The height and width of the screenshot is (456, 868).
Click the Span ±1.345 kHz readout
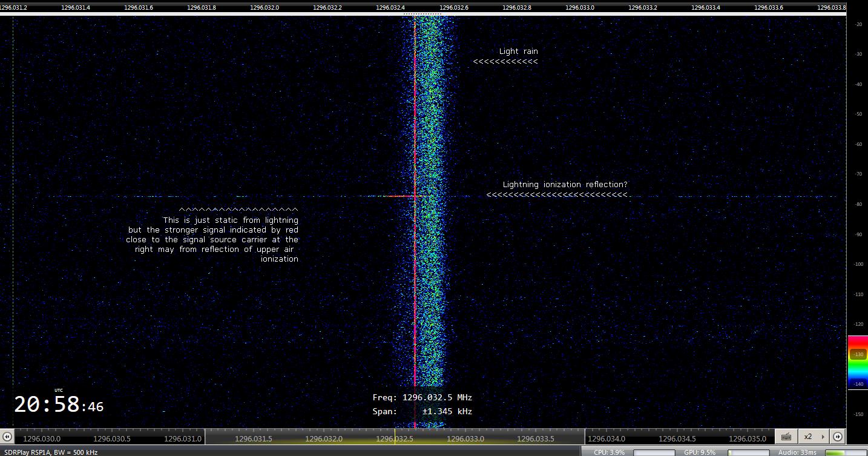(x=422, y=412)
